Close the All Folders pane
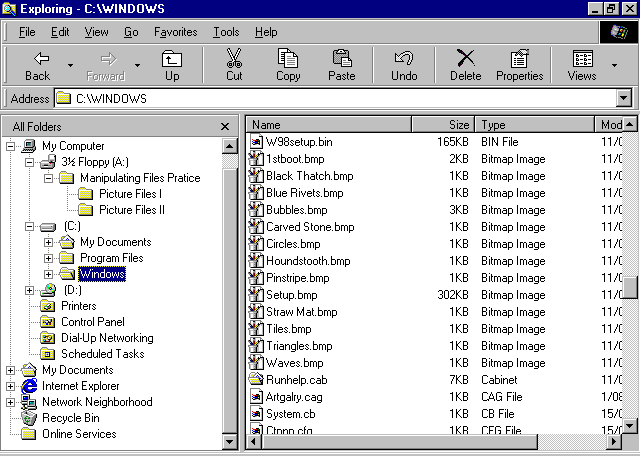640x456 pixels. click(x=226, y=126)
